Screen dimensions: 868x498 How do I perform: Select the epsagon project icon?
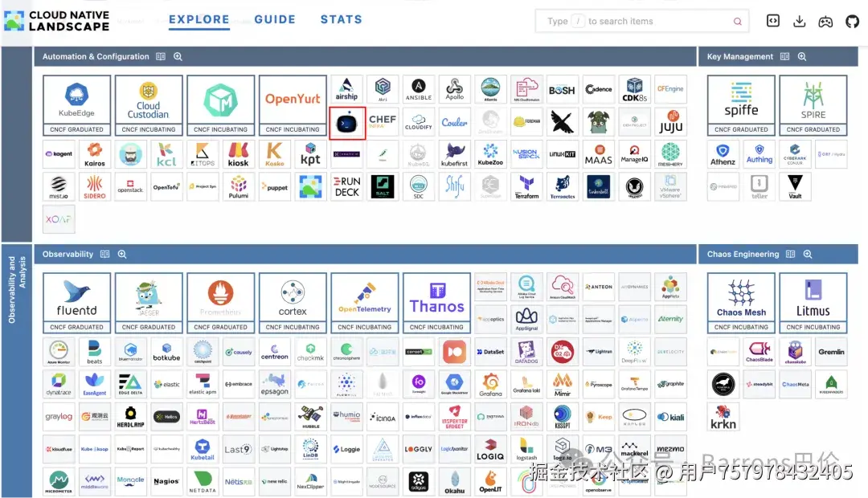275,385
